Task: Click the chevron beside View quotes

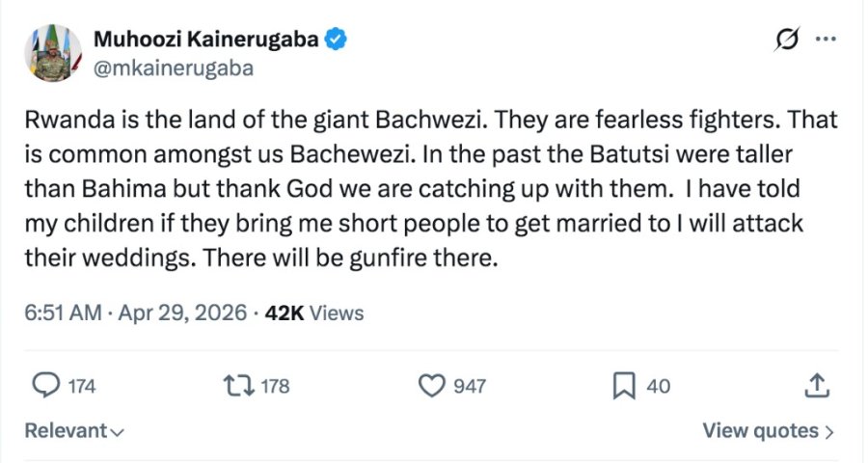Action: pos(829,432)
